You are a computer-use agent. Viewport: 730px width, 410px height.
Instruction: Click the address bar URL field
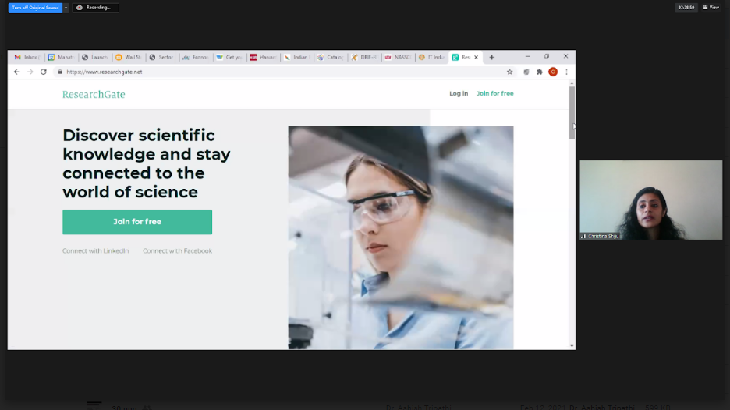click(x=250, y=72)
